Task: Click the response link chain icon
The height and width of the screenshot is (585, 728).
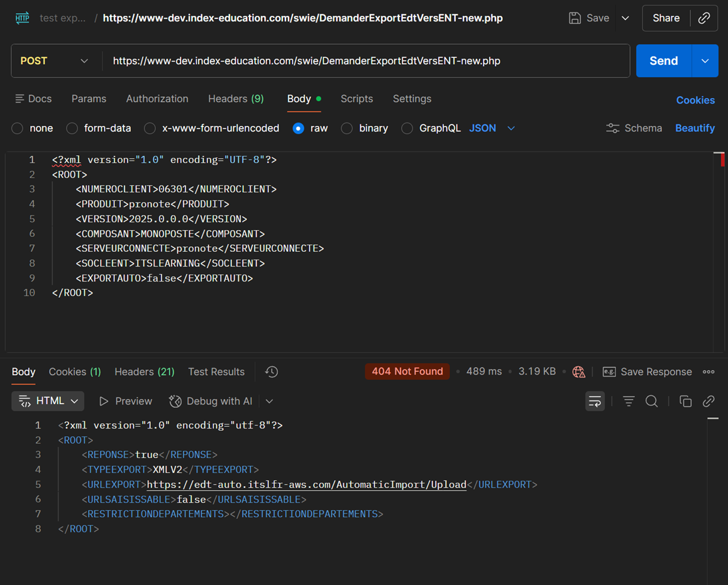Action: click(x=709, y=402)
